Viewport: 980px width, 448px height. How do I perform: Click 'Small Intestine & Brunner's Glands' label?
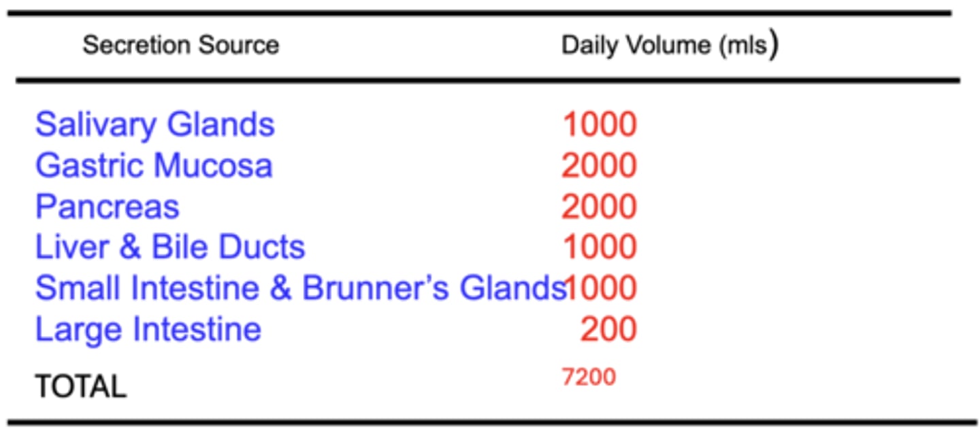[299, 288]
